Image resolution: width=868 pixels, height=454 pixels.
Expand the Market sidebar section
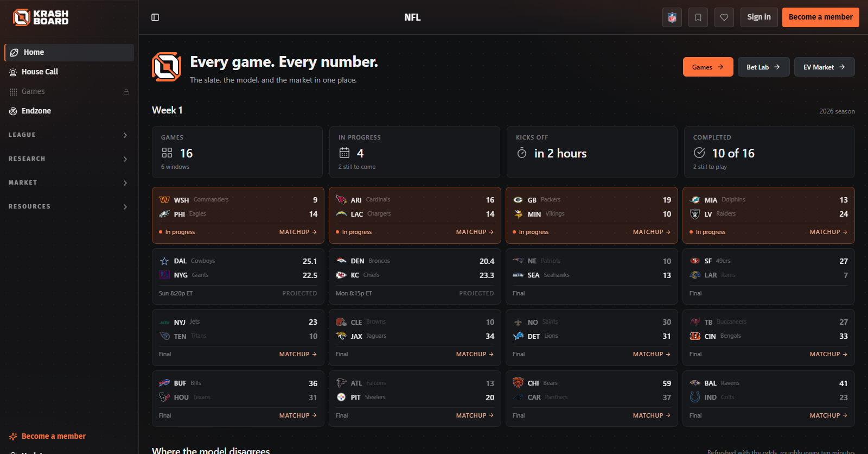[68, 183]
